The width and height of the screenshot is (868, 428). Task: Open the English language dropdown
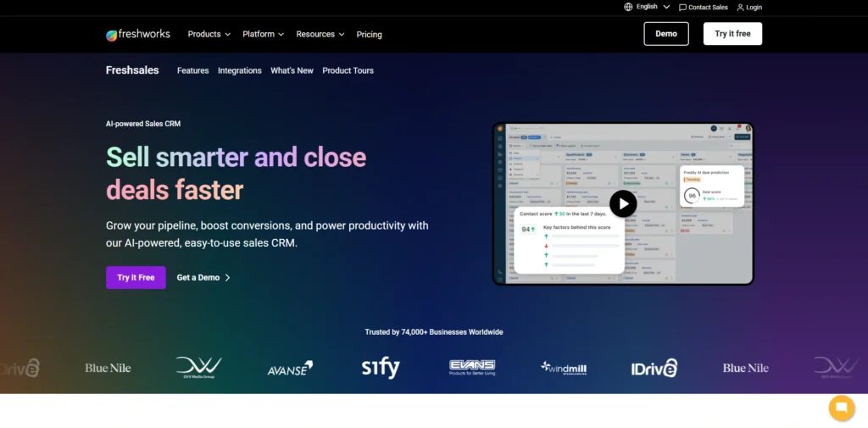coord(654,7)
